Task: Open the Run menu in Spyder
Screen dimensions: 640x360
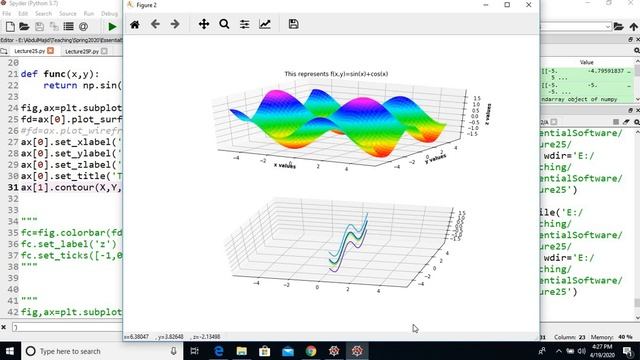Action: (x=89, y=13)
